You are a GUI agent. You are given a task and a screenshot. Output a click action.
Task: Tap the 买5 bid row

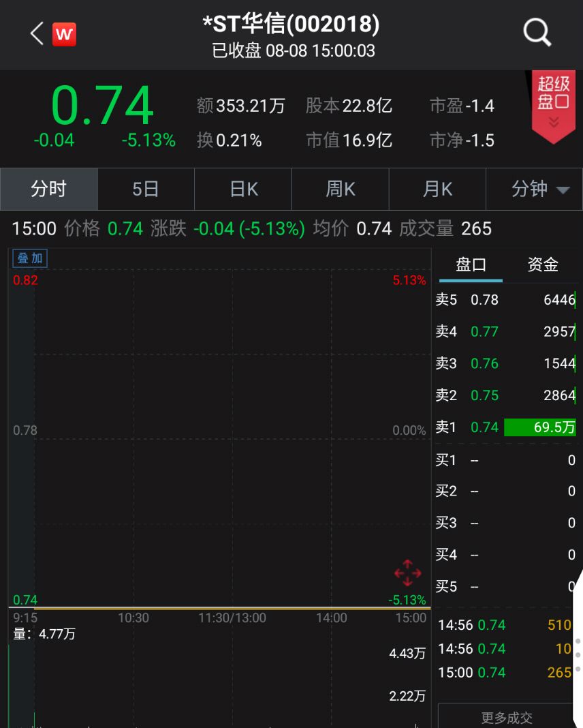(x=505, y=587)
